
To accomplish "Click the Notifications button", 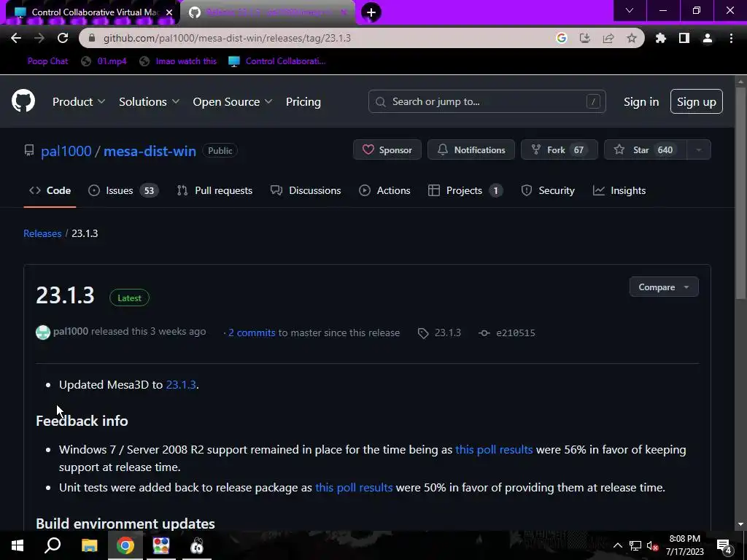I will pos(471,150).
